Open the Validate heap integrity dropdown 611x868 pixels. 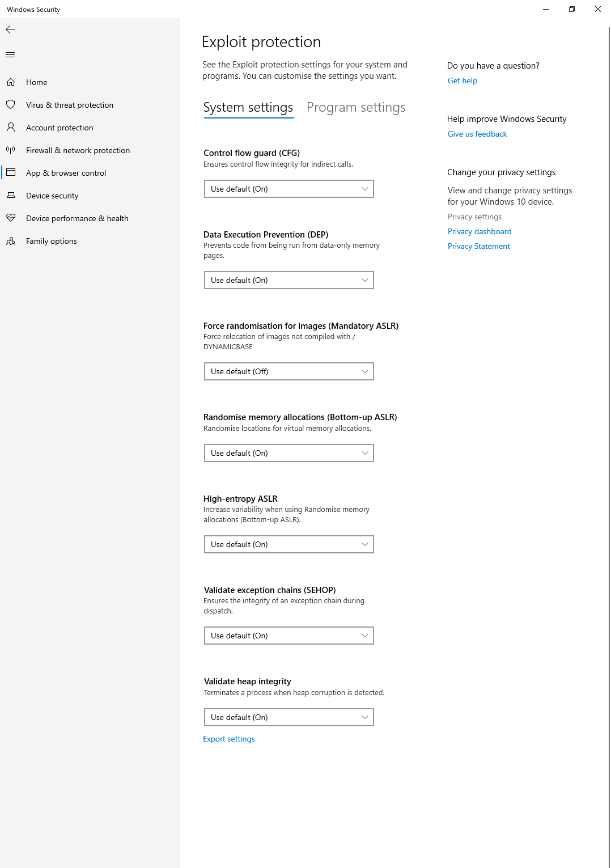[288, 717]
